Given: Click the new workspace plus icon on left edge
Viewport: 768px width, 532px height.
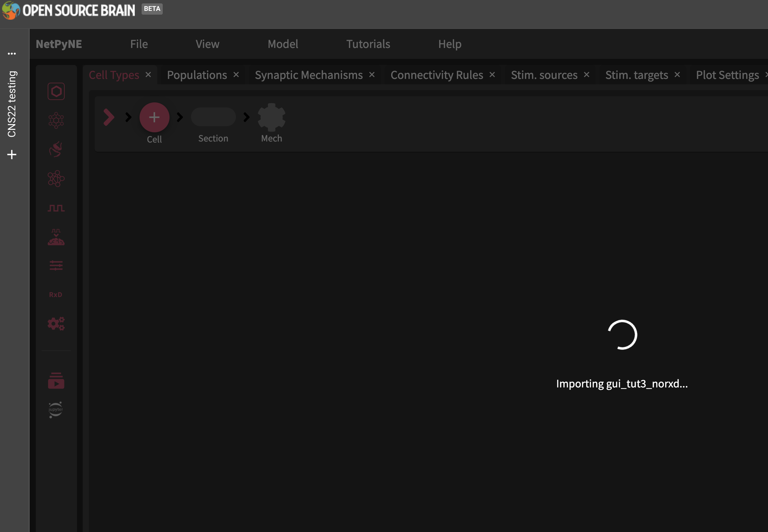Looking at the screenshot, I should (12, 154).
